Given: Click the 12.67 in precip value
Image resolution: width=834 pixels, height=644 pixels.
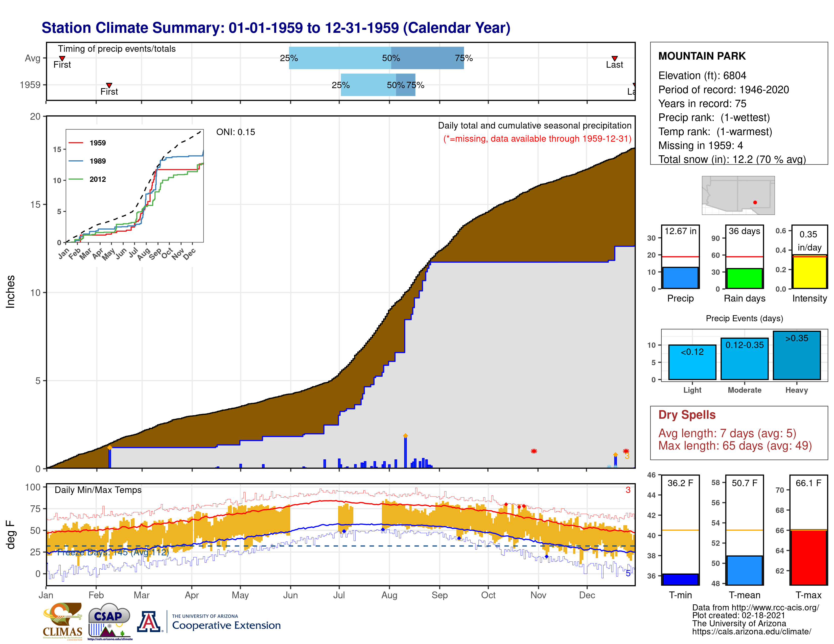Looking at the screenshot, I should coord(680,231).
